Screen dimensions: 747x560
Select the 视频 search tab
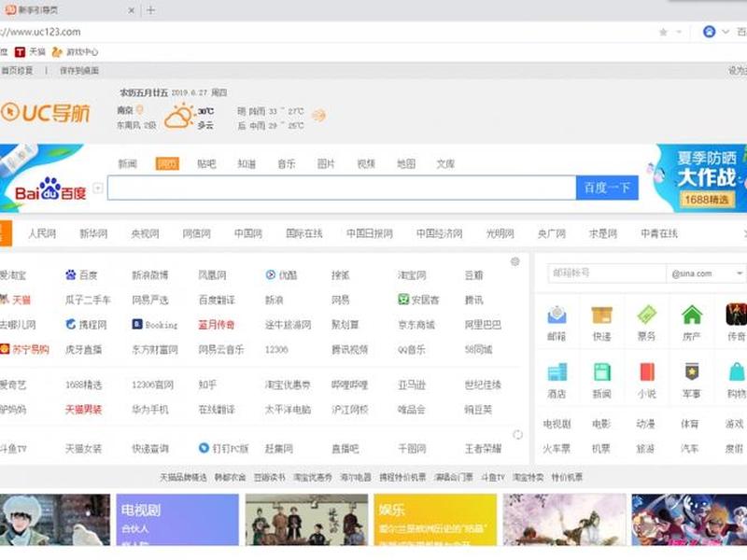(366, 164)
